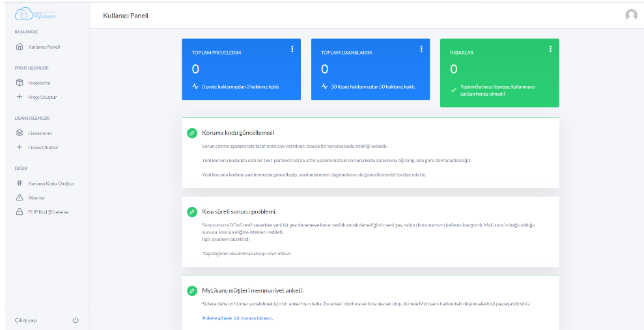Click the checkmark icon in İhbarlar card
Viewport: 644px width, 330px height.
click(x=453, y=90)
